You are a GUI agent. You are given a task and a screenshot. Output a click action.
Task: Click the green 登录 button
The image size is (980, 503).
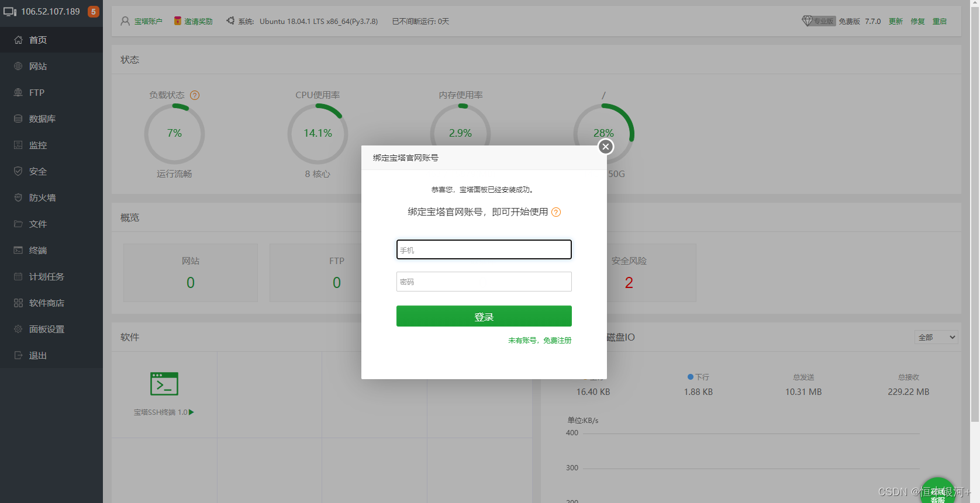[x=484, y=316]
